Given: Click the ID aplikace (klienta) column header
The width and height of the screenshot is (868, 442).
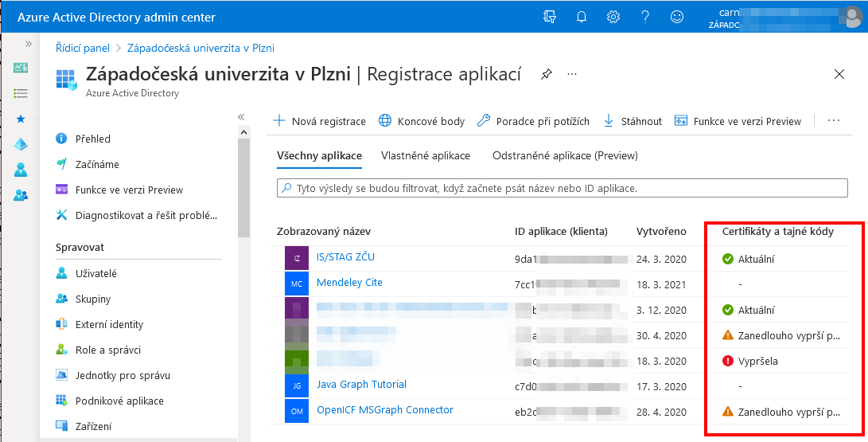Looking at the screenshot, I should (x=561, y=232).
